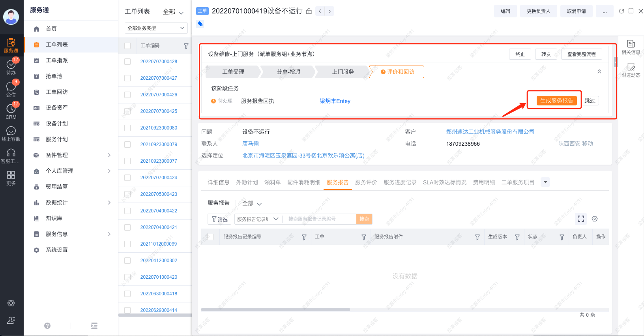Viewport: 644px width, 336px height.
Task: Toggle select-all checkbox in work order list
Action: pyautogui.click(x=127, y=46)
